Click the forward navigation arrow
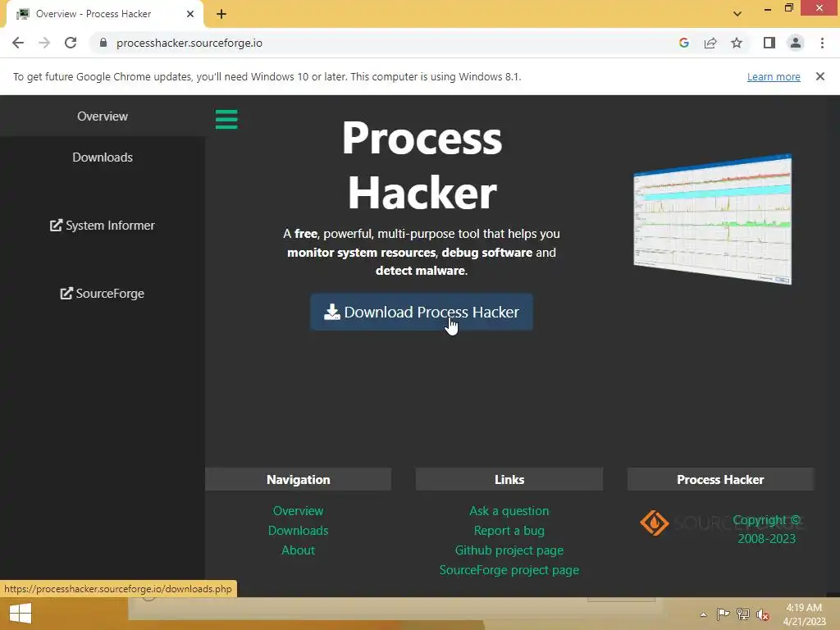Screen dimensions: 840x630 coord(44,43)
